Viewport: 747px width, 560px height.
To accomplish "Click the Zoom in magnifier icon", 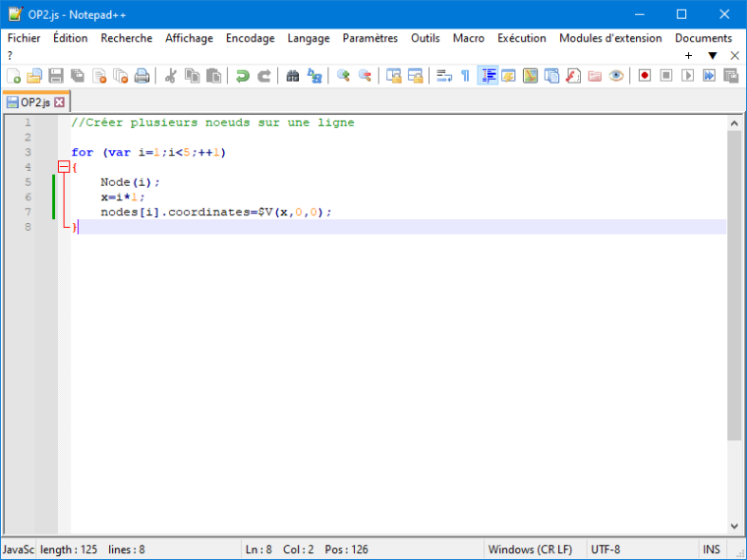I will coord(343,76).
